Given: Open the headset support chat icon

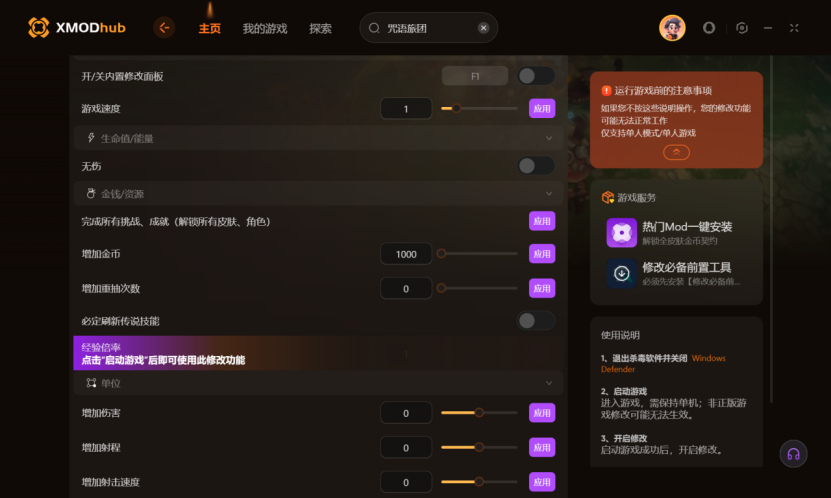Looking at the screenshot, I should [793, 454].
